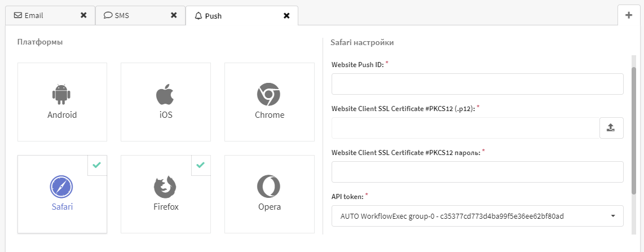Click the API token label
The image size is (644, 252).
347,197
